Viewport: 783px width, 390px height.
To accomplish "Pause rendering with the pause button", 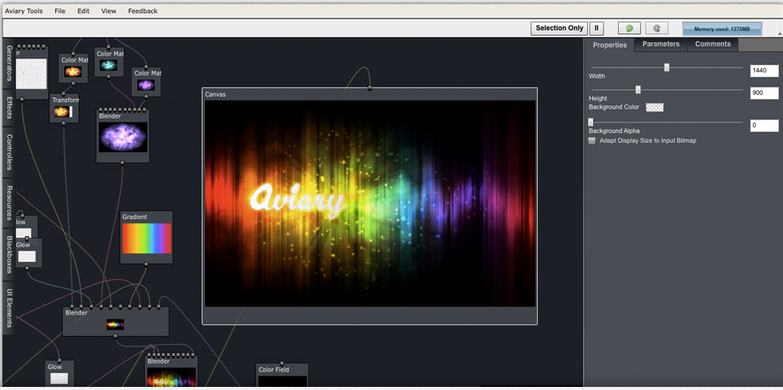I will tap(596, 28).
